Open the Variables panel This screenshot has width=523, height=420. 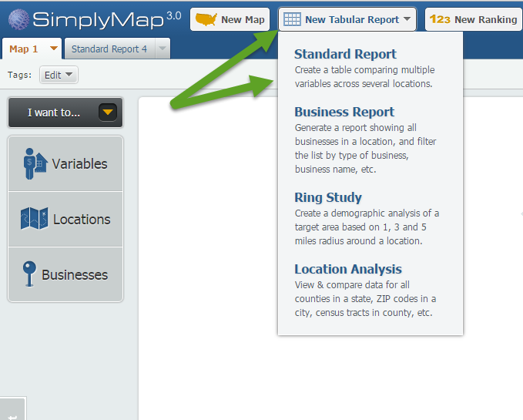coord(65,163)
